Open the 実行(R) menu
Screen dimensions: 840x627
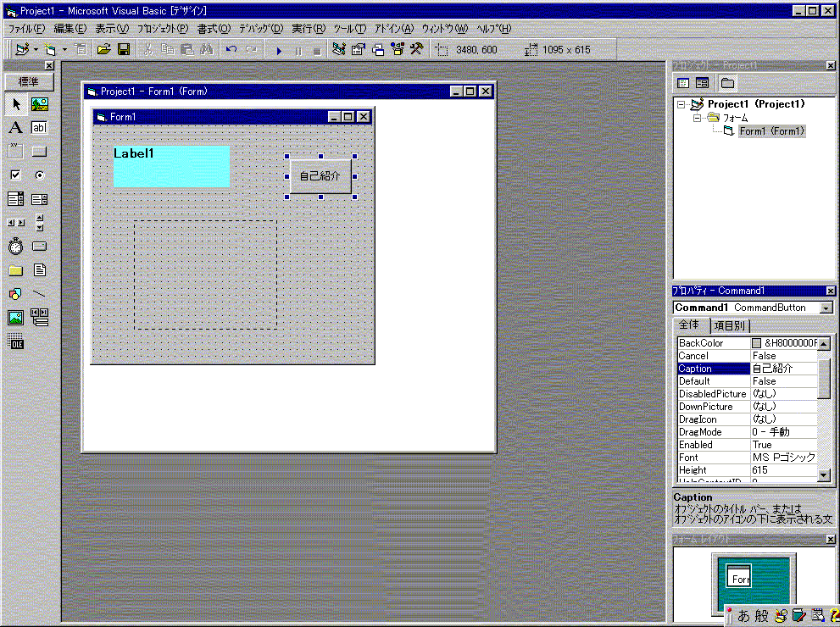[309, 29]
